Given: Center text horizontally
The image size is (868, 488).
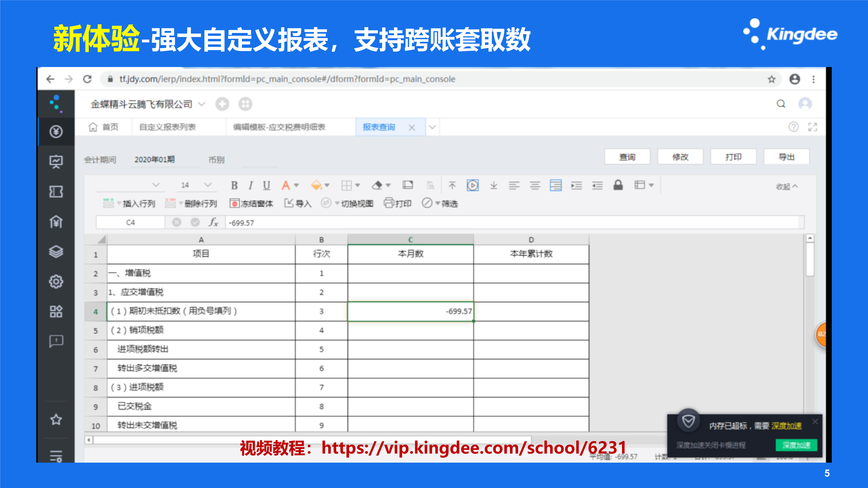Looking at the screenshot, I should (x=535, y=185).
